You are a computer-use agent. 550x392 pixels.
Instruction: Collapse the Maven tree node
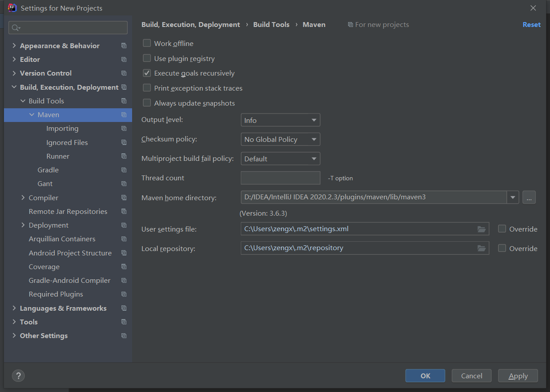click(x=32, y=114)
